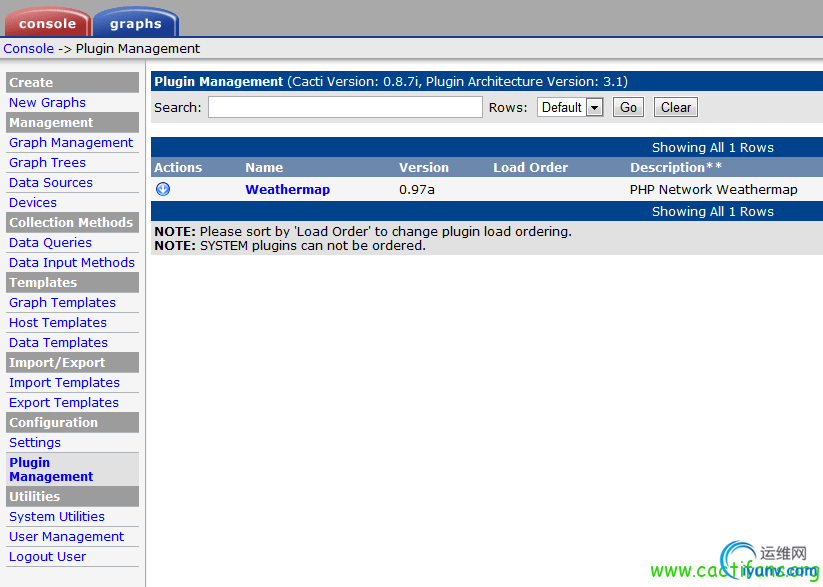Click the Import/Export section header
Image resolution: width=823 pixels, height=587 pixels.
pos(72,362)
